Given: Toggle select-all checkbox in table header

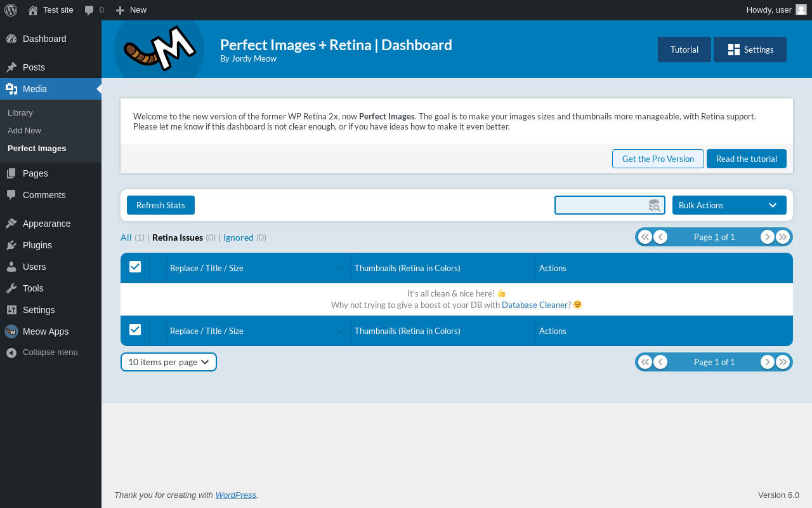Looking at the screenshot, I should click(135, 267).
